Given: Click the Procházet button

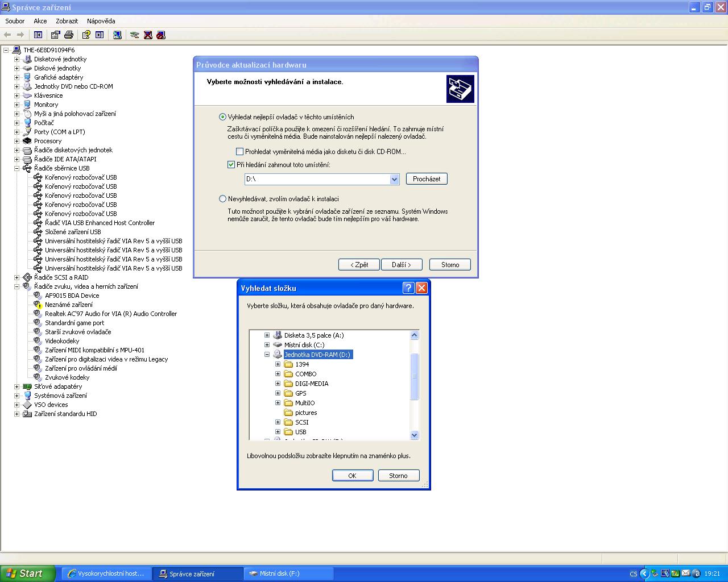Looking at the screenshot, I should (x=427, y=179).
